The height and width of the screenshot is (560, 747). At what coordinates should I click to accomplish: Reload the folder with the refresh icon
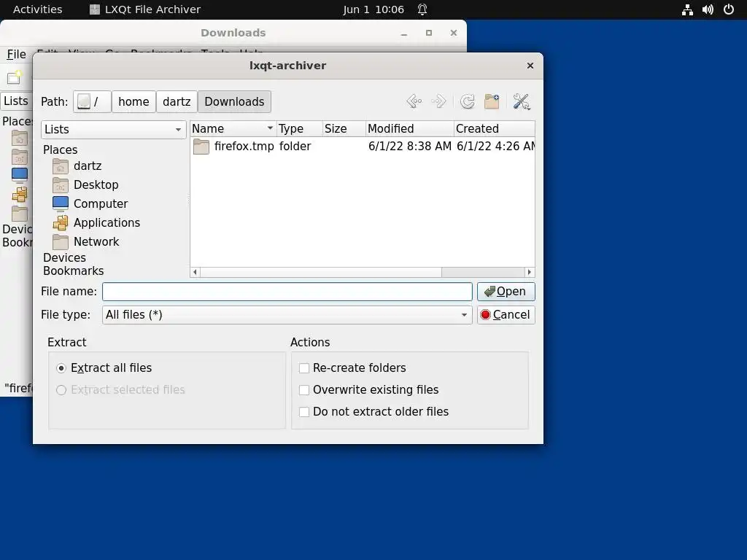pos(468,101)
